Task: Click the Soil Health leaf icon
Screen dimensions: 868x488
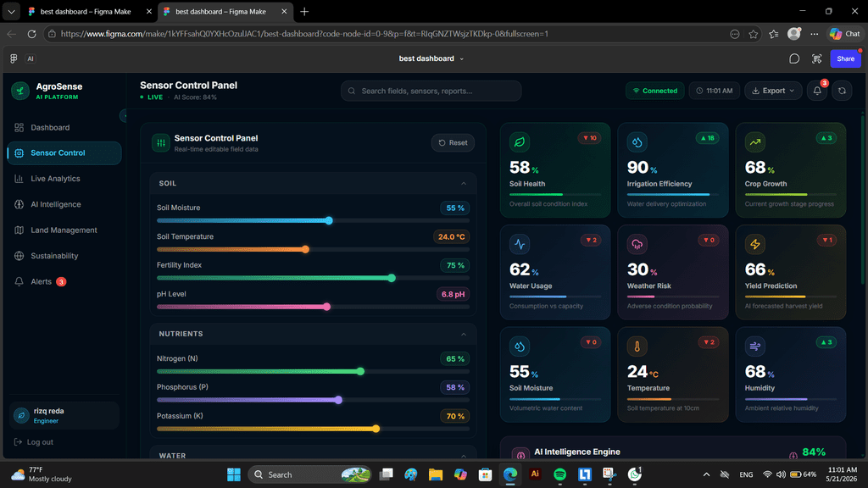Action: pos(520,142)
